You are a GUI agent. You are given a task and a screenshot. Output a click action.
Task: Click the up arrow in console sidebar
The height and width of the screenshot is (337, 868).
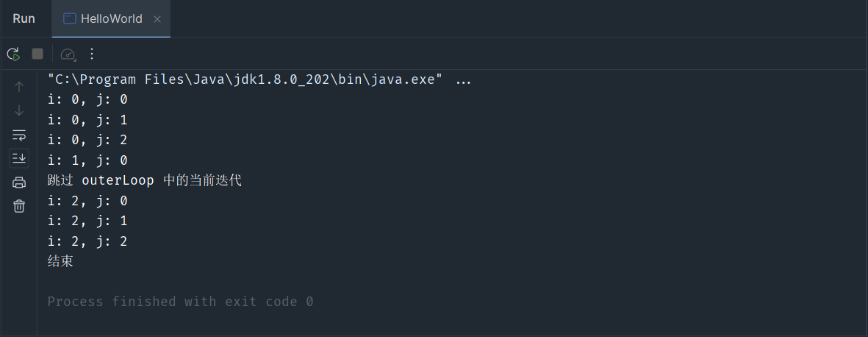click(x=19, y=87)
